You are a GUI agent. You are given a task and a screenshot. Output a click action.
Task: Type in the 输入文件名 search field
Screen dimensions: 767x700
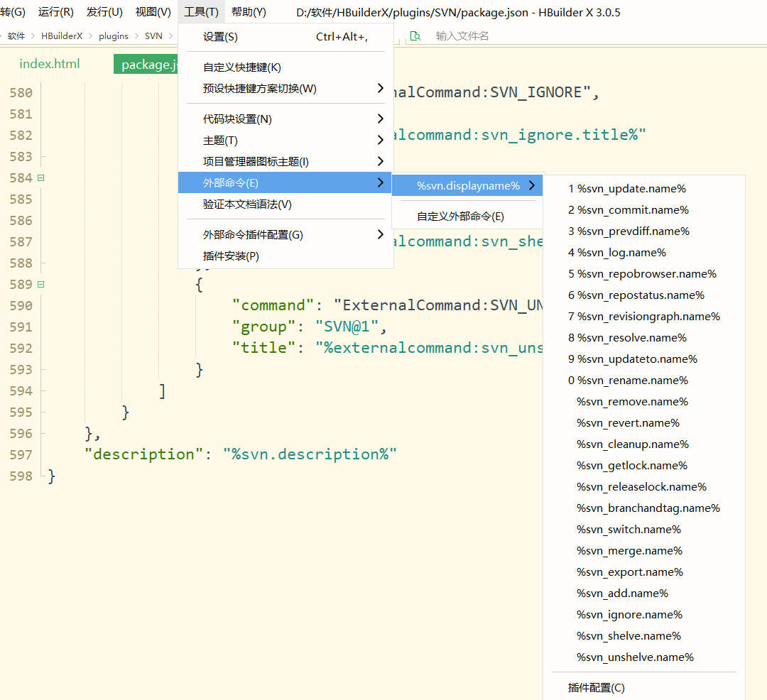[x=497, y=36]
